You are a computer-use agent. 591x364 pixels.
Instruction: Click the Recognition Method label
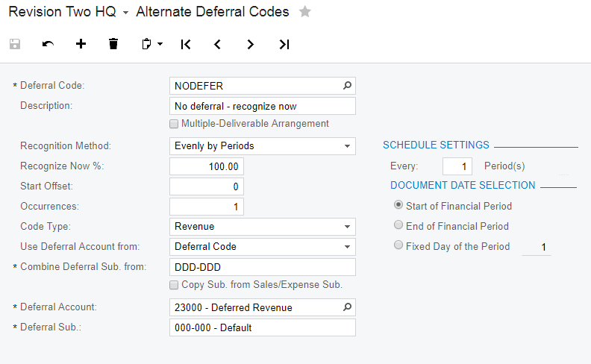click(66, 146)
